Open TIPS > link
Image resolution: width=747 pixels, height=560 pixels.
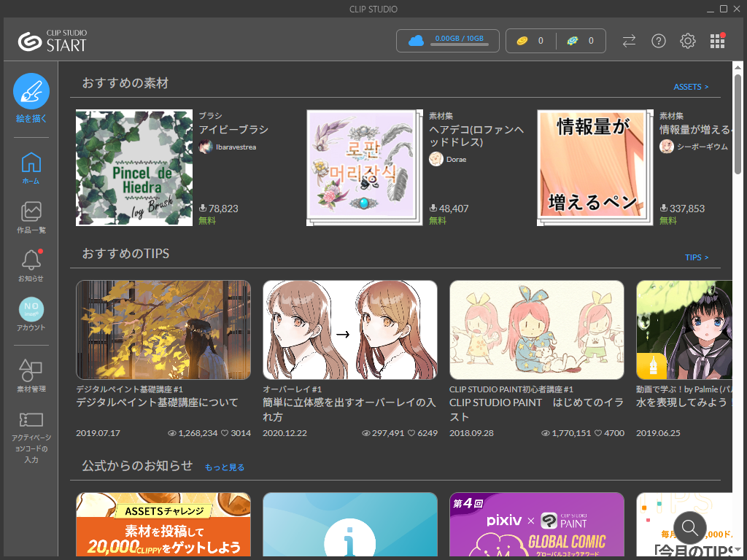[697, 257]
